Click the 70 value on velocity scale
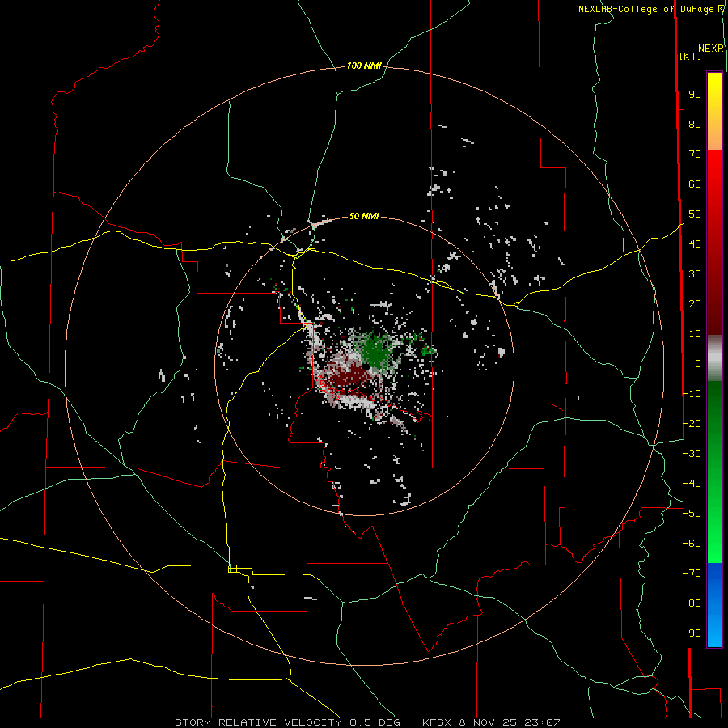Image resolution: width=728 pixels, height=728 pixels. [x=695, y=154]
